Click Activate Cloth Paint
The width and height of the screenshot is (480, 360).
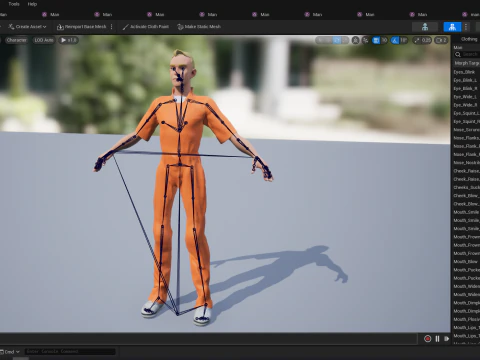coord(146,27)
